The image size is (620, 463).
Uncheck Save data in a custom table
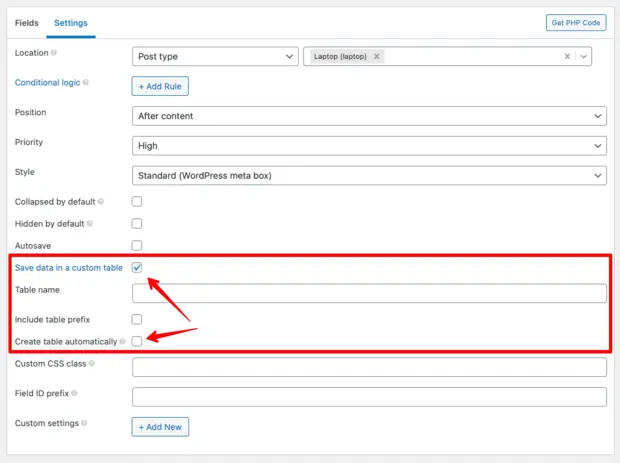pos(137,268)
